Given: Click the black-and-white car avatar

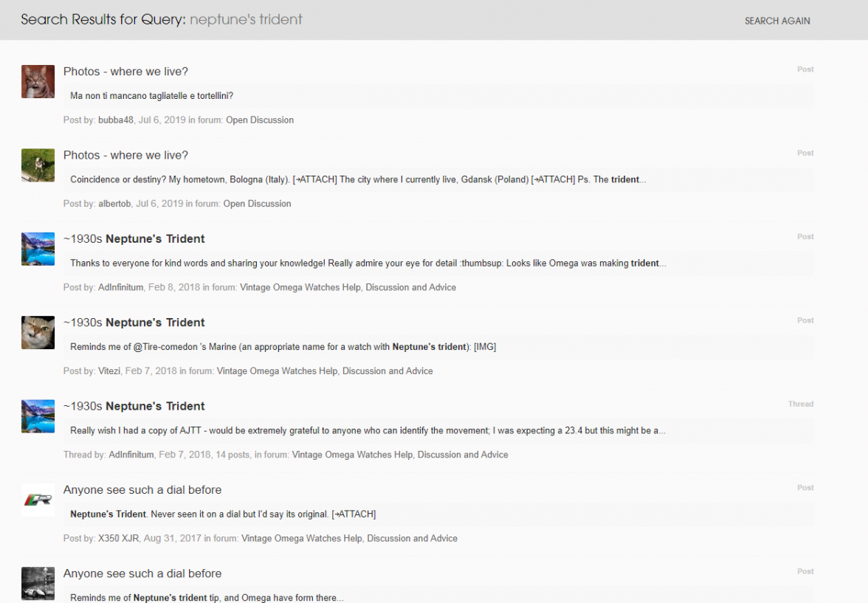Looking at the screenshot, I should pyautogui.click(x=38, y=583).
